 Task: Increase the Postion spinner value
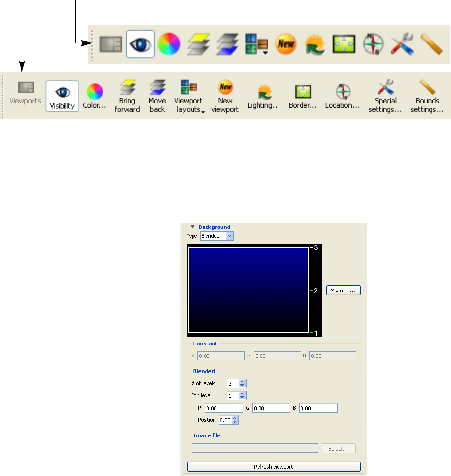(235, 418)
